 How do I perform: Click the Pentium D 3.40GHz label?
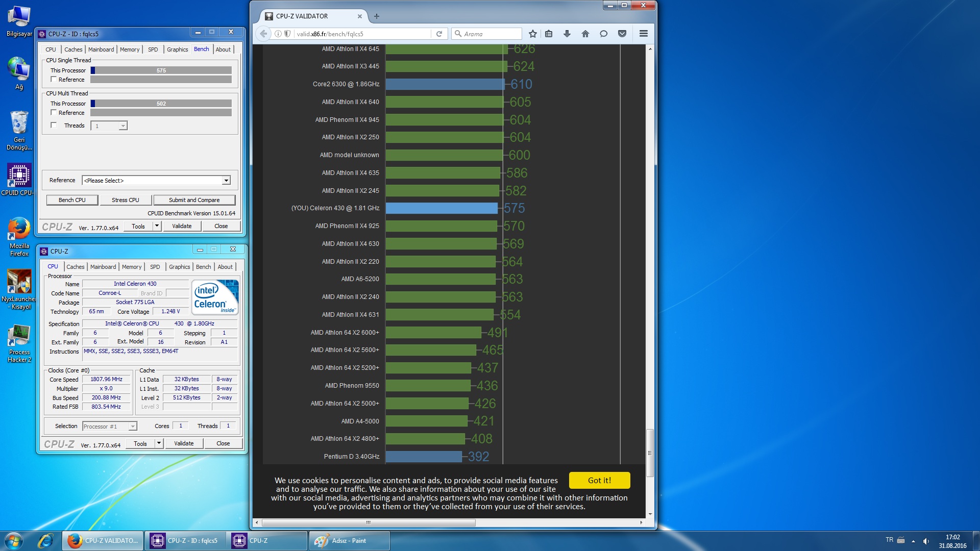(352, 457)
